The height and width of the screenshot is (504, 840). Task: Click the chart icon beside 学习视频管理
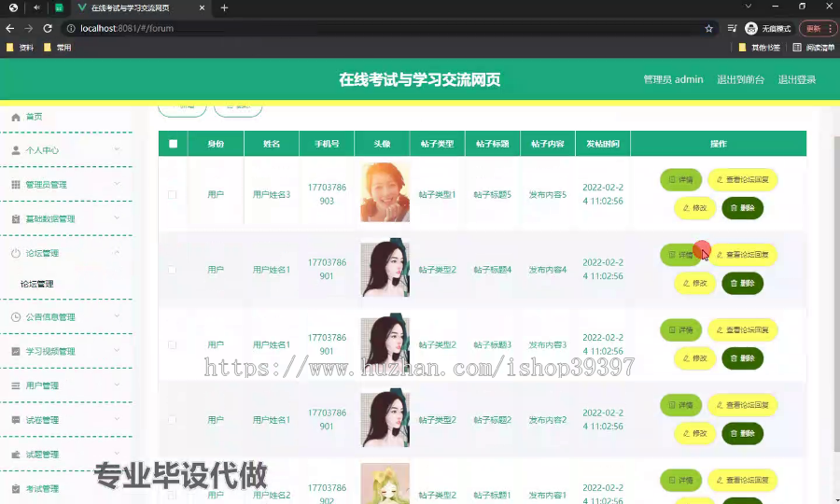point(16,351)
